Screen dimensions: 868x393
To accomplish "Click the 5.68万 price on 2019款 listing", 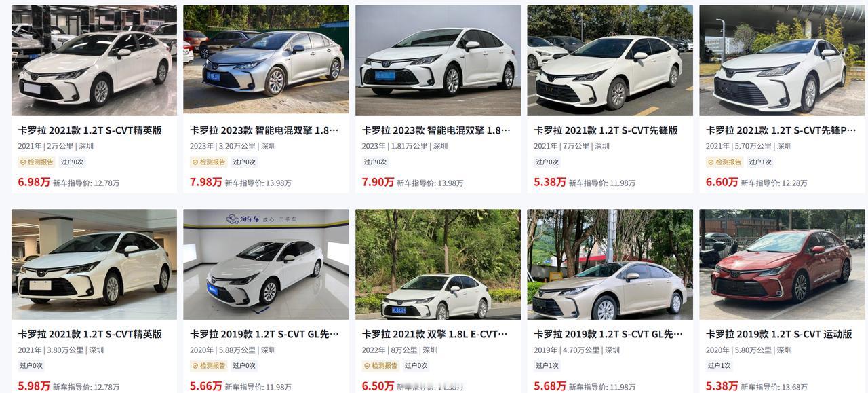I will coord(549,386).
